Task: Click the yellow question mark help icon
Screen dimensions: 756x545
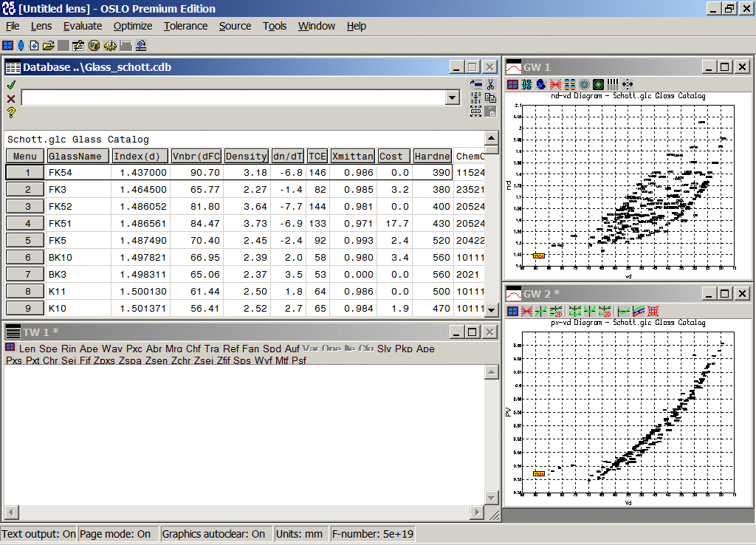Action: coord(11,113)
